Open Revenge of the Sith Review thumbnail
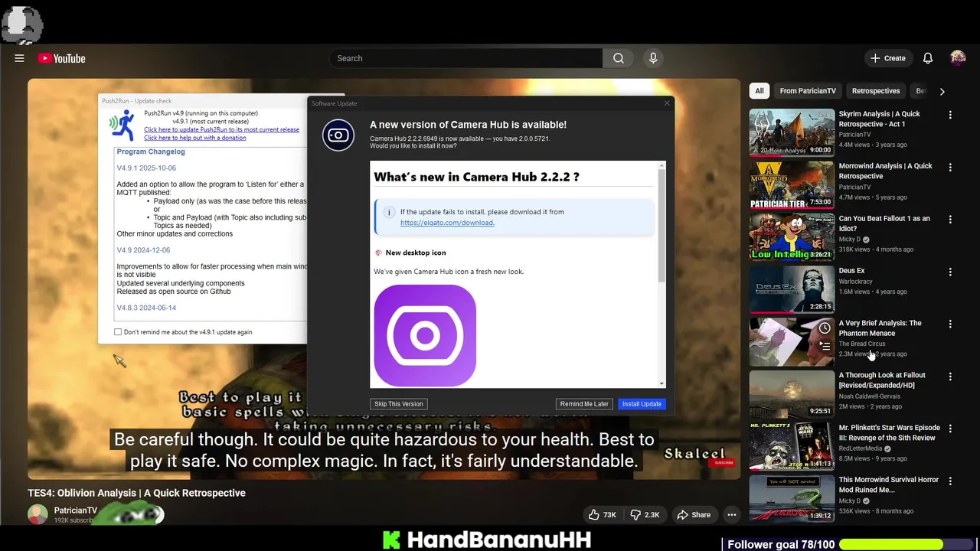 [x=792, y=446]
